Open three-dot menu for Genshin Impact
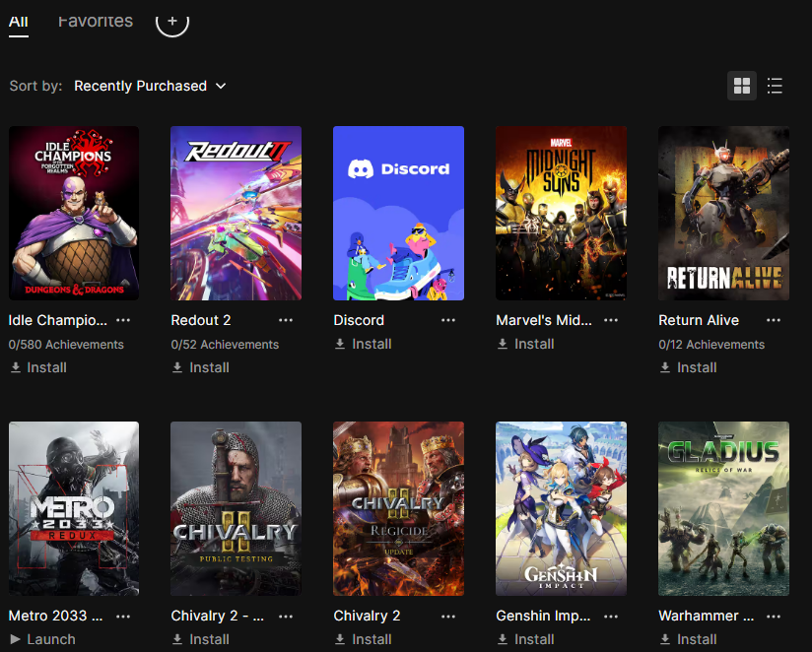Image resolution: width=812 pixels, height=652 pixels. pos(611,617)
